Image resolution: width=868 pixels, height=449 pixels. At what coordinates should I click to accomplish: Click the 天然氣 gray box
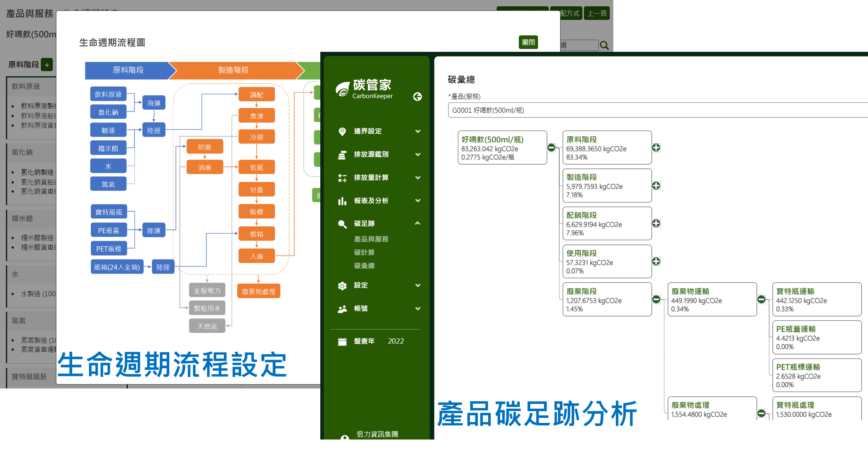pos(207,326)
